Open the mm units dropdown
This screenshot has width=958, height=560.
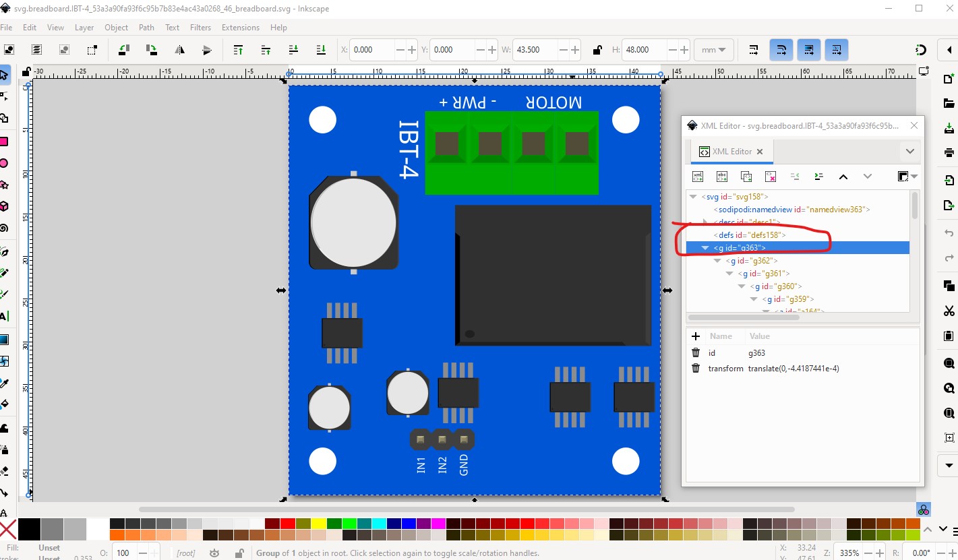click(714, 50)
